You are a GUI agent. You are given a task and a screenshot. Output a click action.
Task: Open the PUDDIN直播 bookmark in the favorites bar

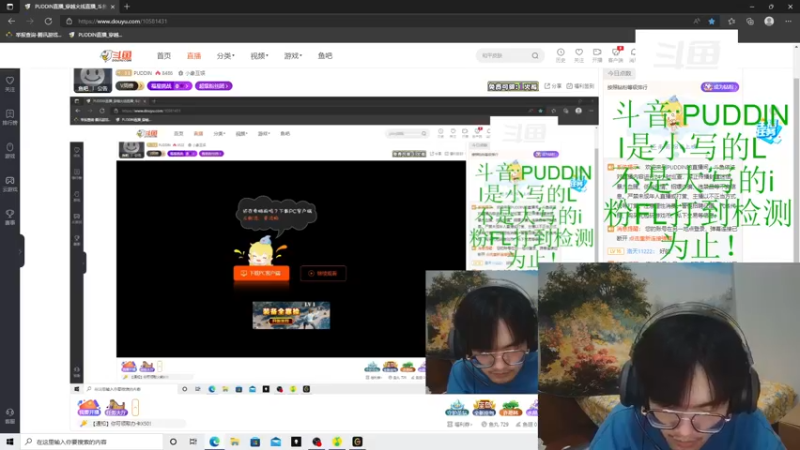[x=96, y=35]
